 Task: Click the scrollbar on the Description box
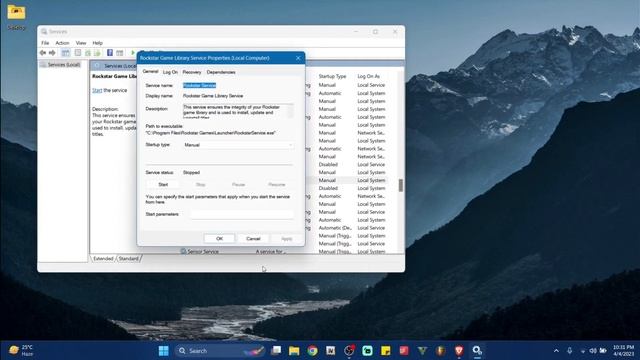tap(291, 111)
